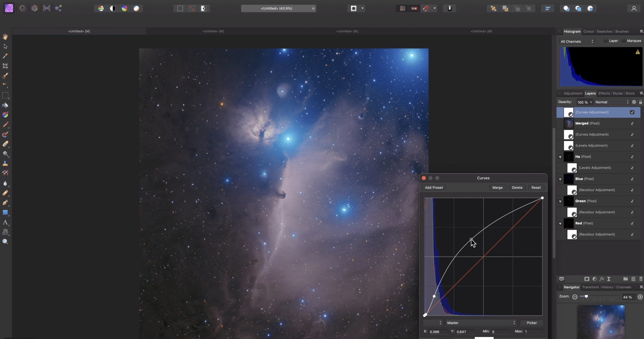Click the Navigator zoom slider handle
644x339 pixels.
tap(586, 297)
